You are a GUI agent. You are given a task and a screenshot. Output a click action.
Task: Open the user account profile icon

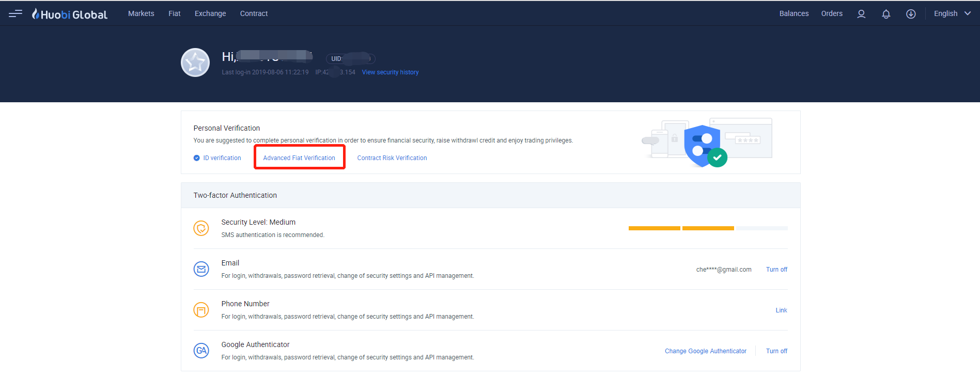[861, 14]
